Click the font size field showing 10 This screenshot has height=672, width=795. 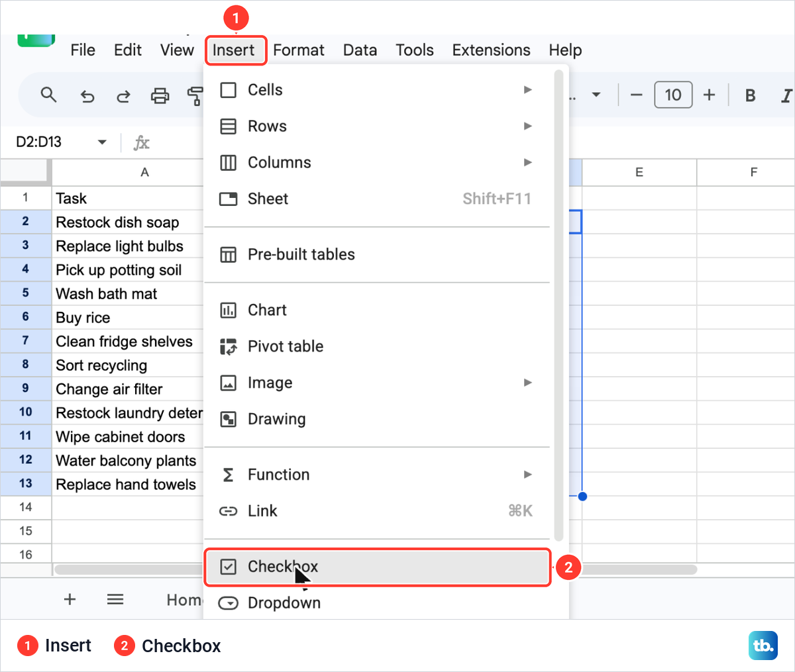tap(673, 95)
